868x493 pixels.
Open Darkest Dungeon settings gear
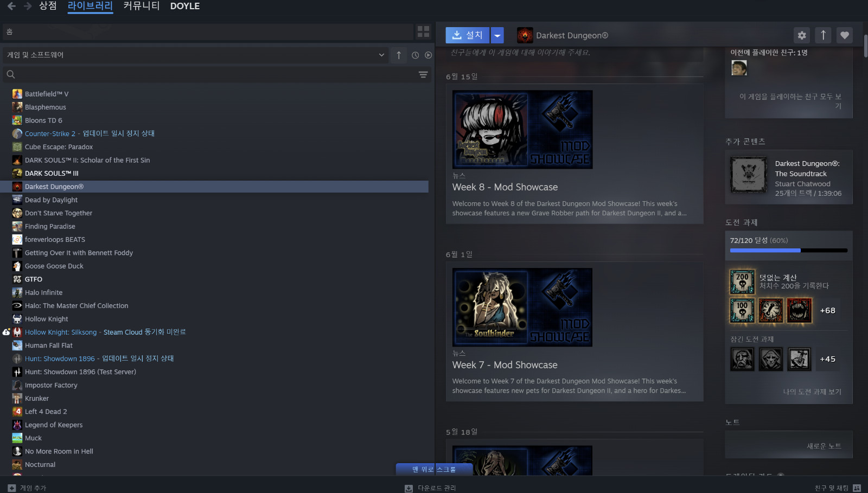click(x=802, y=35)
